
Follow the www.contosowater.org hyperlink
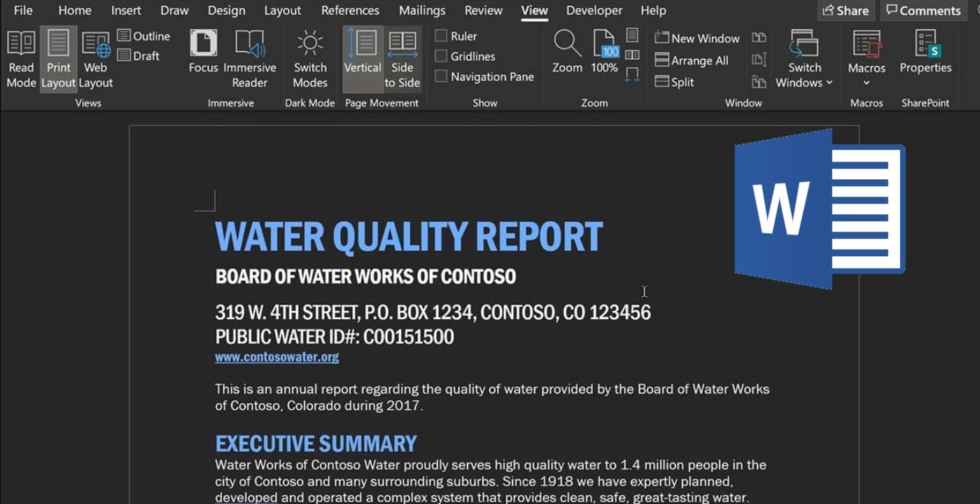coord(276,357)
